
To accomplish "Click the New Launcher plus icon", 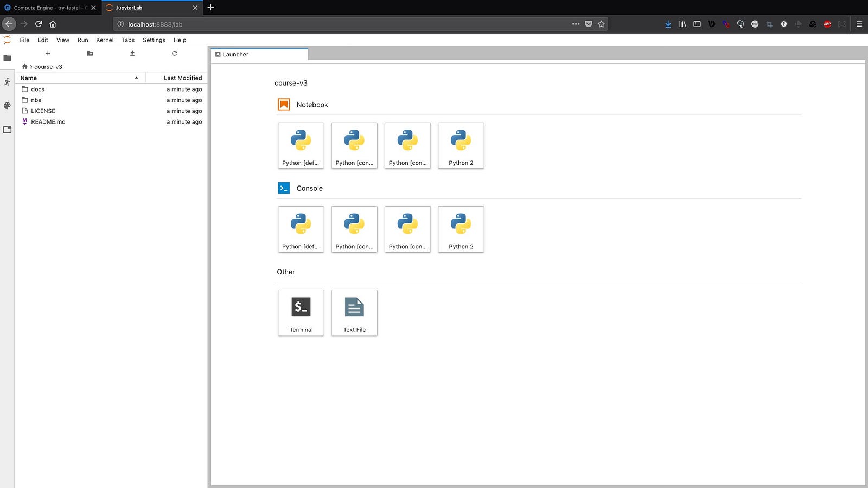I will pos(48,53).
